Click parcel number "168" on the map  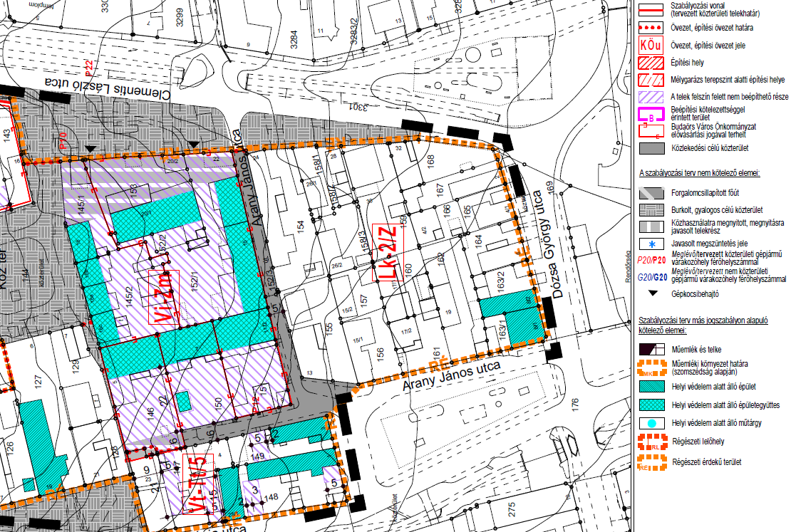(430, 162)
